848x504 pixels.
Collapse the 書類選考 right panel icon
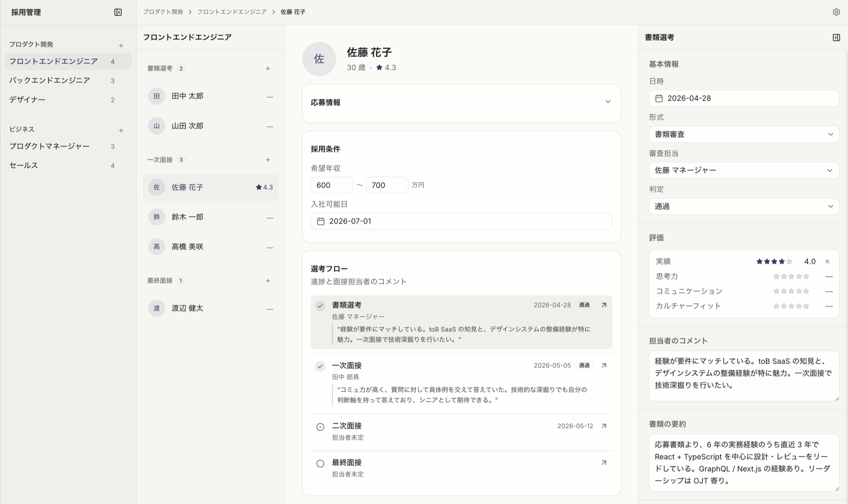[x=836, y=38]
